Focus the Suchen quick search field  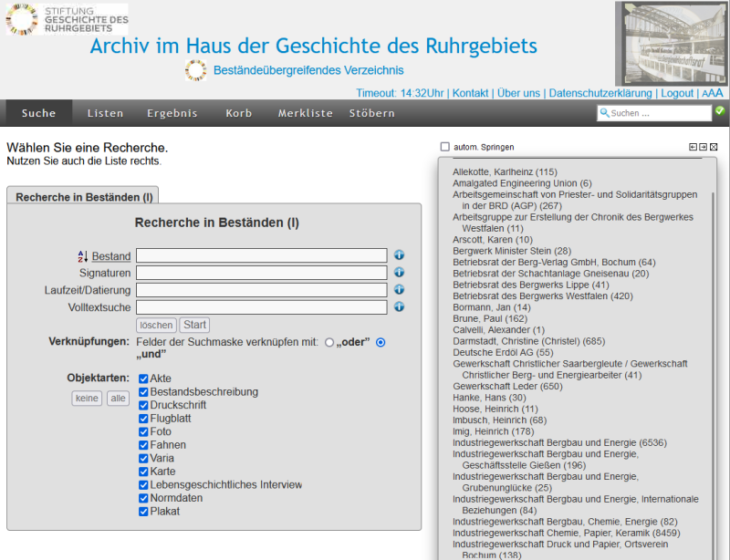tap(654, 113)
